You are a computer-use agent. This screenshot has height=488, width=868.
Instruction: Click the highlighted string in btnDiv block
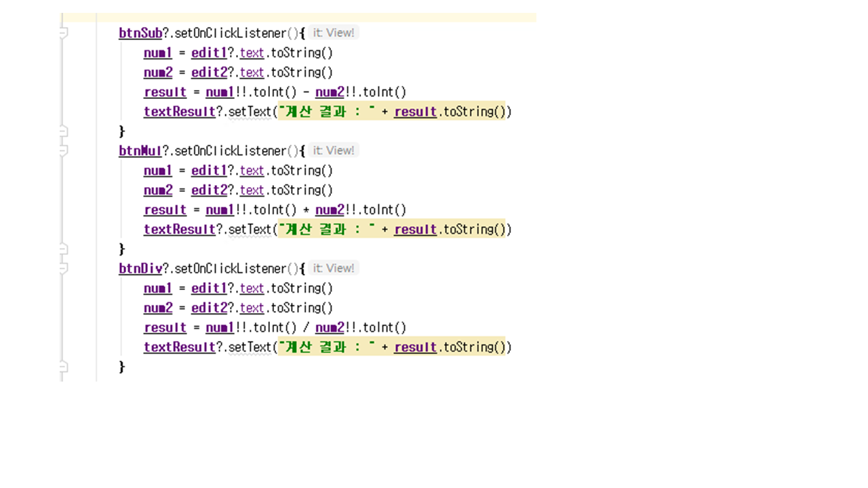tap(327, 347)
